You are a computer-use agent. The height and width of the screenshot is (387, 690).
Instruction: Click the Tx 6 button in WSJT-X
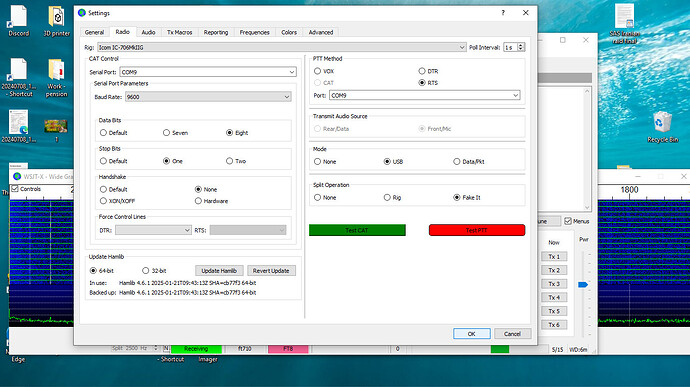[x=554, y=325]
